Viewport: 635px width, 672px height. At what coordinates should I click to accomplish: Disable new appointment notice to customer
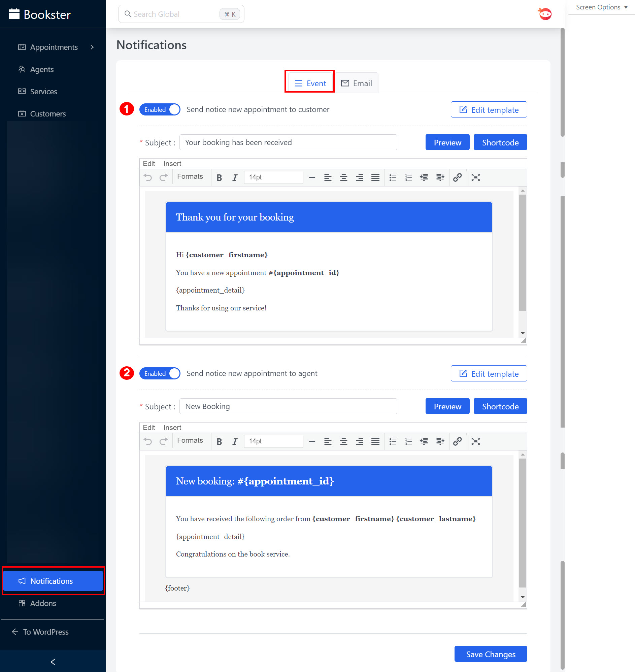160,110
